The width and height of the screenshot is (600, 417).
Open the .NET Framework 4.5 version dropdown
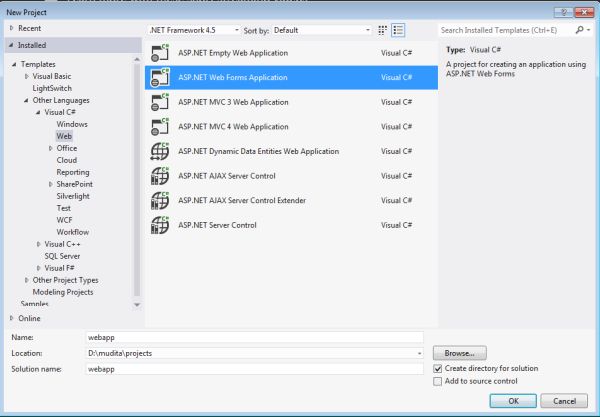click(x=194, y=30)
